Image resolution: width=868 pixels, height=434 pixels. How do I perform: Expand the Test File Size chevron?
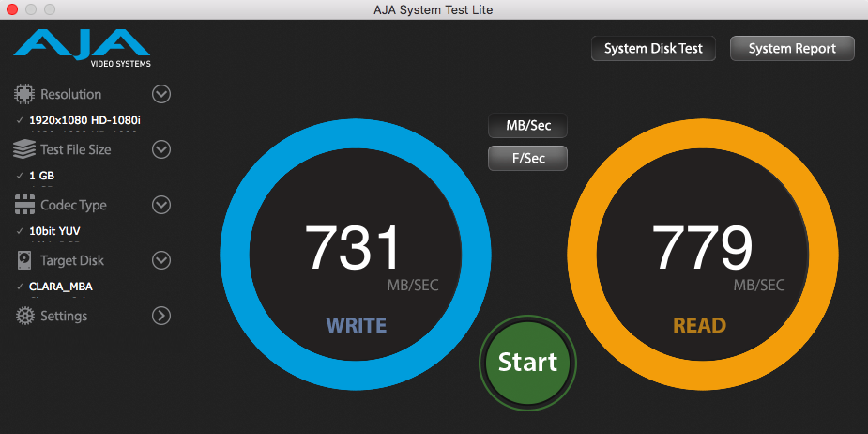coord(161,149)
